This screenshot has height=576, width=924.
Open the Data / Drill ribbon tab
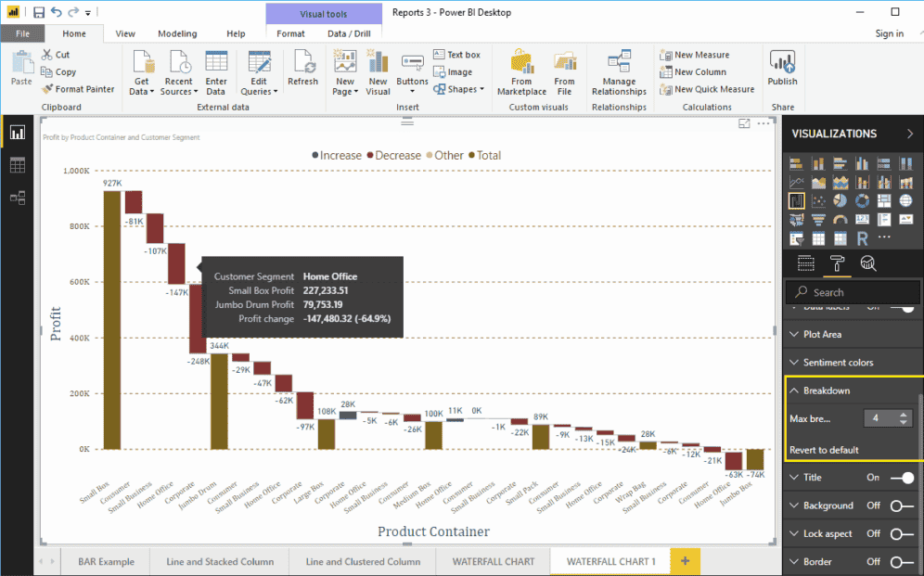tap(349, 33)
